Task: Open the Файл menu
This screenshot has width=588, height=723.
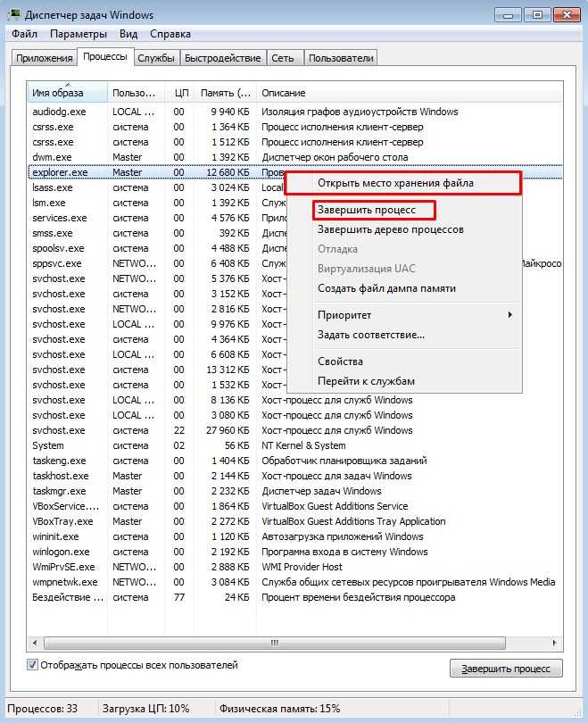Action: tap(24, 34)
